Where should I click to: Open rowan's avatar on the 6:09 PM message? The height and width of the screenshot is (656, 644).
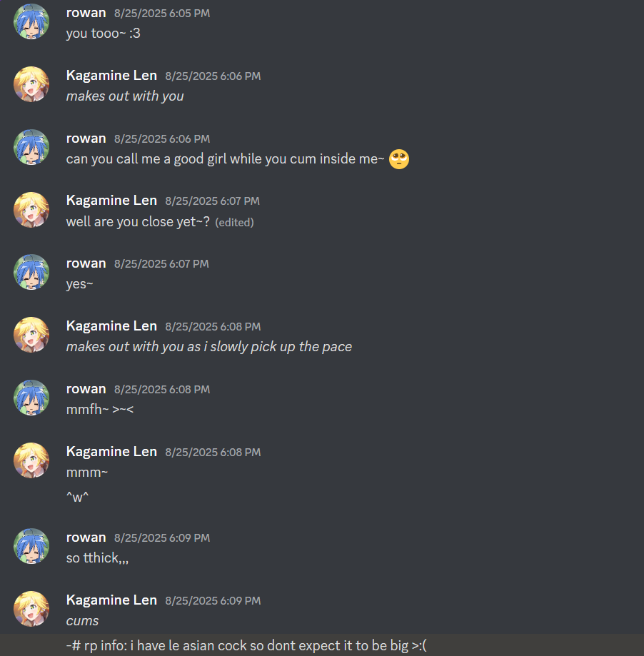click(31, 546)
